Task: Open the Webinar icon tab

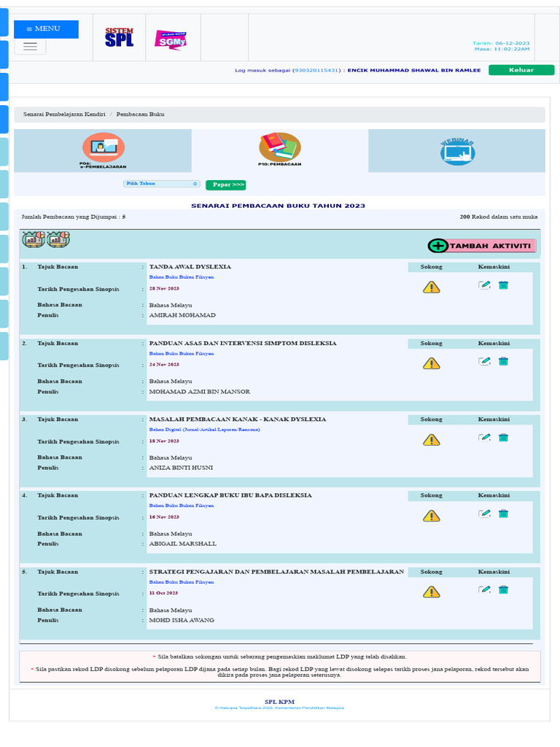Action: [457, 150]
